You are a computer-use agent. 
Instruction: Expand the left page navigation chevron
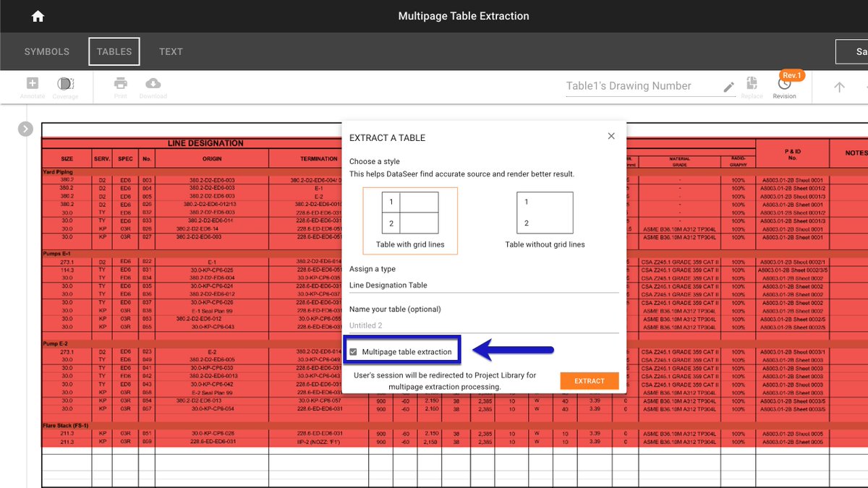(25, 129)
